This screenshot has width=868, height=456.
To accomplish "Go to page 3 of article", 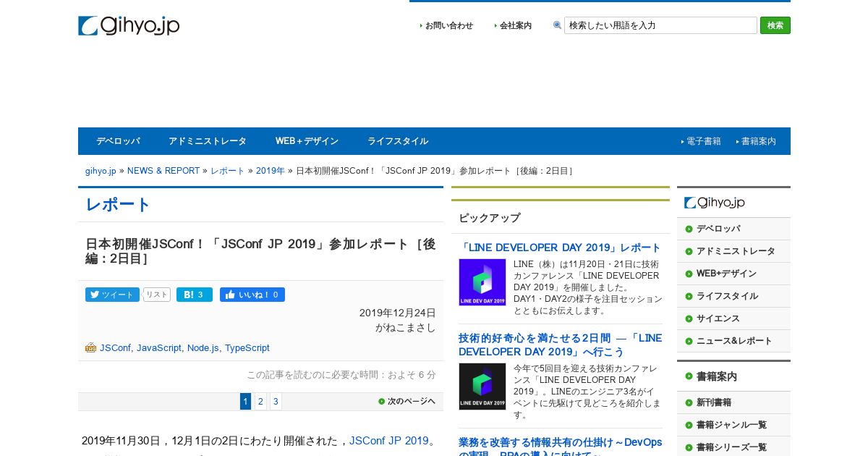I will point(276,402).
